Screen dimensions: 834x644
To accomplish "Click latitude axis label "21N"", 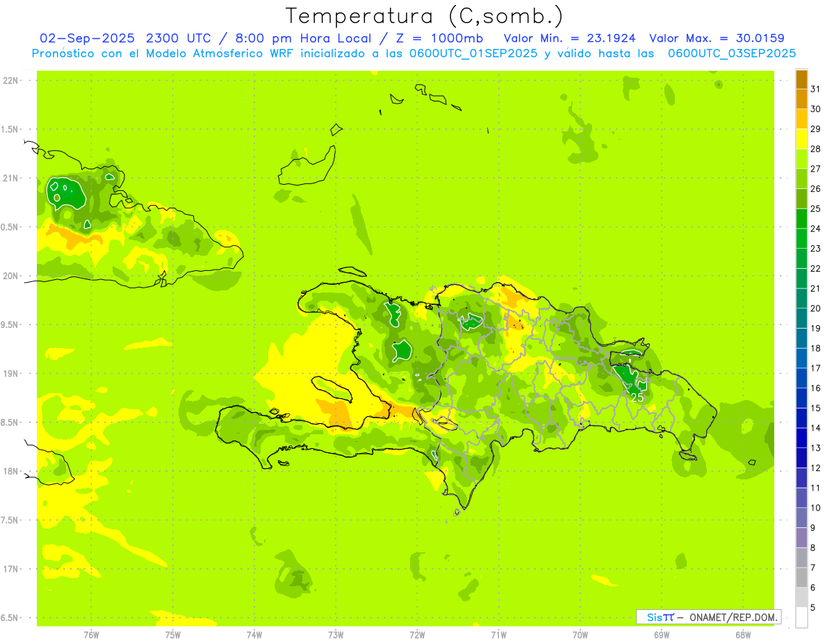I will (x=11, y=178).
